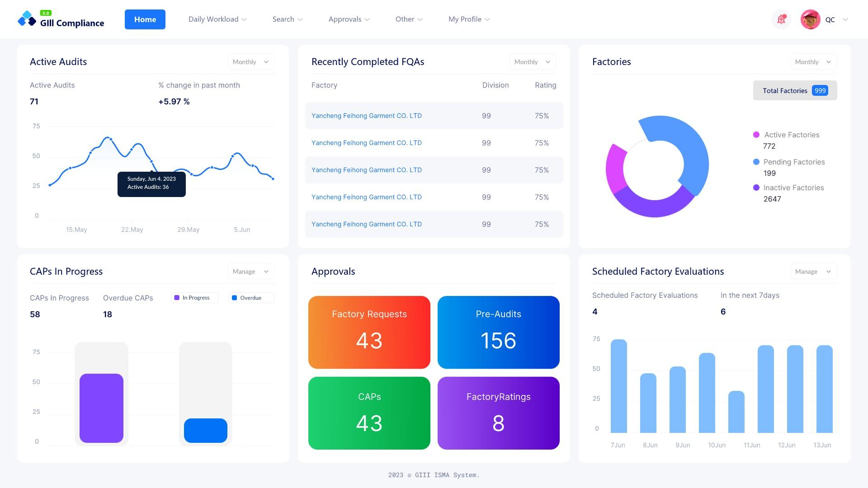Open the Search menu
The height and width of the screenshot is (488, 868).
[288, 19]
